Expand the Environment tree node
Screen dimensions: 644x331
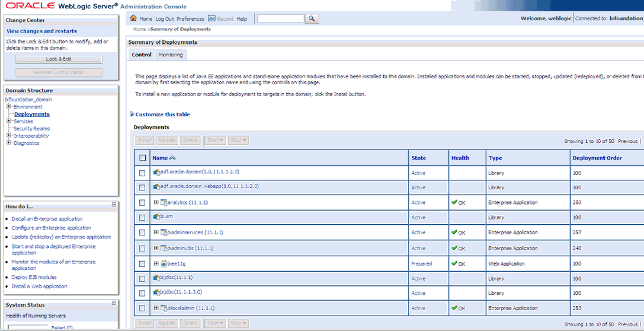tap(9, 107)
